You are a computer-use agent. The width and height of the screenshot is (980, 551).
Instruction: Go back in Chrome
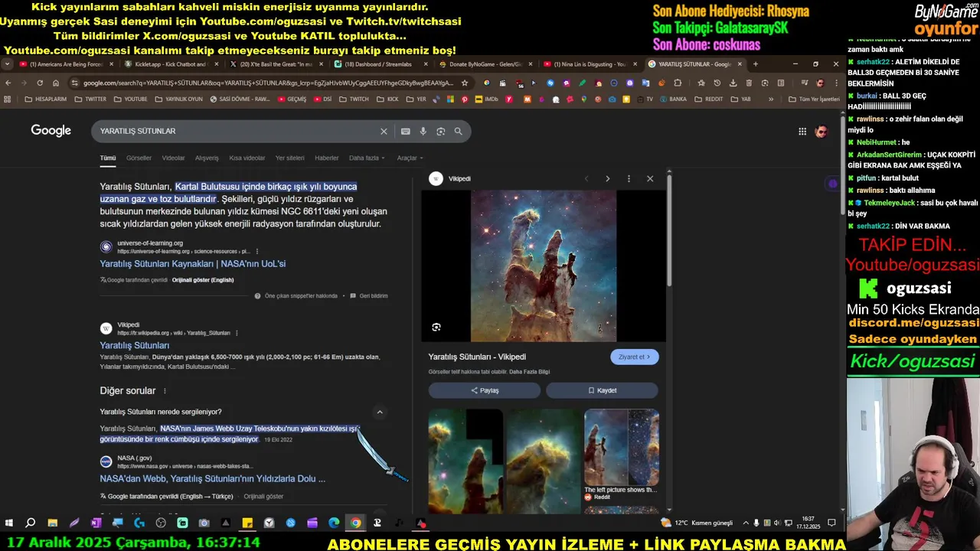(8, 83)
